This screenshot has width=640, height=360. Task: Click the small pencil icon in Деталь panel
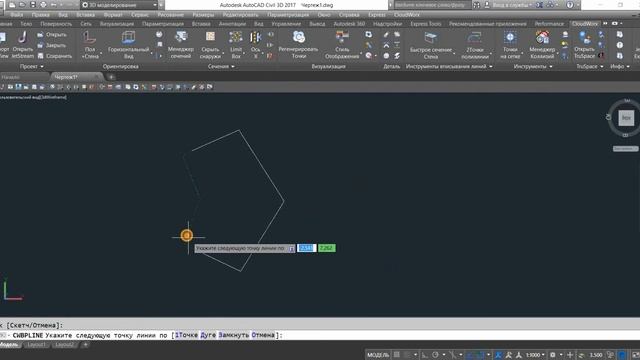click(386, 35)
